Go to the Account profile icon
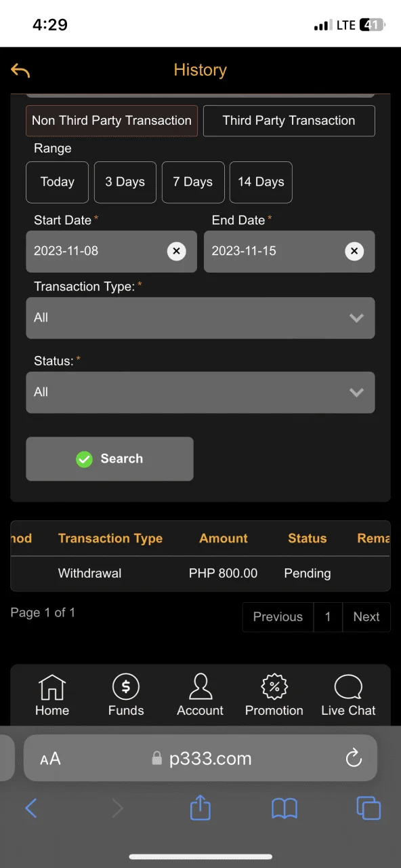The image size is (401, 868). tap(200, 687)
